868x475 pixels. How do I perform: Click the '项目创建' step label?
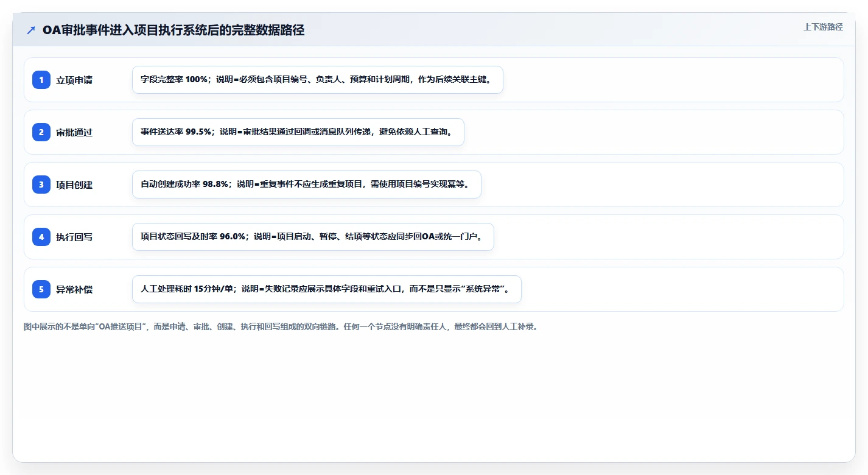74,185
